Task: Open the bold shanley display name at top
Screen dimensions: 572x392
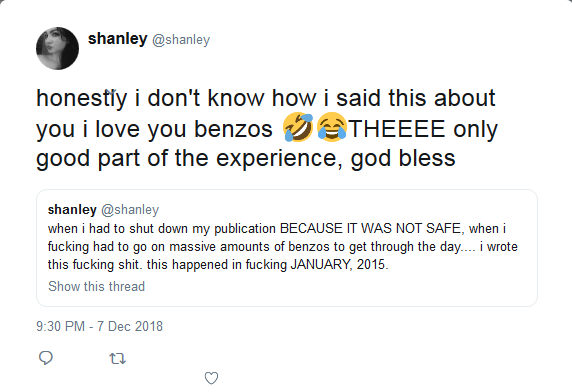Action: point(117,39)
